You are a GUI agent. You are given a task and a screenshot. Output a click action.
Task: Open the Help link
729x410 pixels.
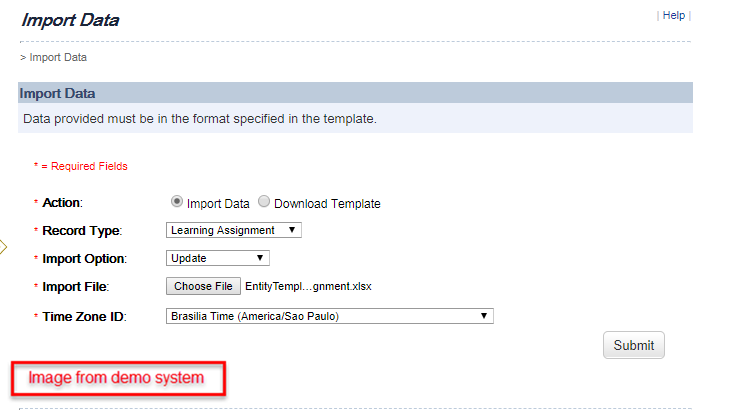tap(674, 15)
